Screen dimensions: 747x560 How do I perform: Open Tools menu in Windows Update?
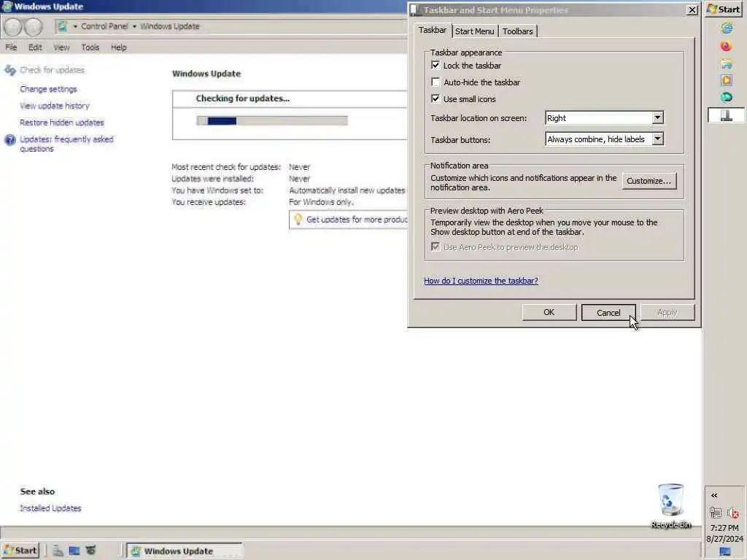pos(90,47)
